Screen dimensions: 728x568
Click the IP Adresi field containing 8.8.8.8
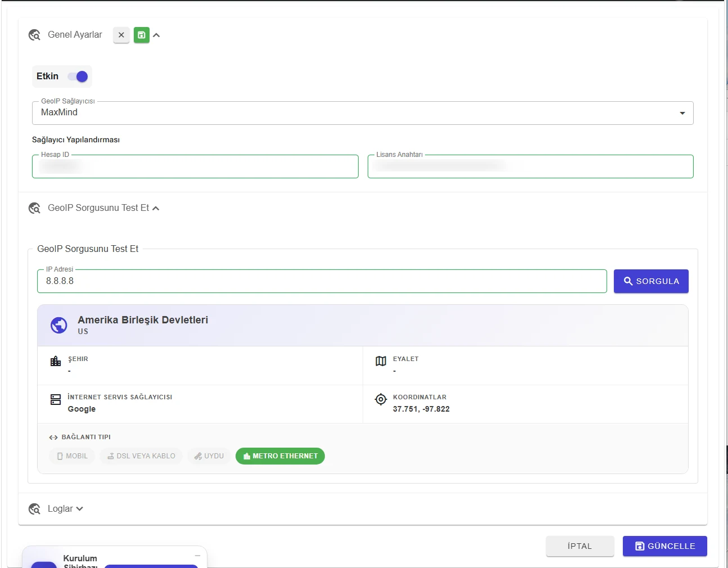pyautogui.click(x=322, y=281)
